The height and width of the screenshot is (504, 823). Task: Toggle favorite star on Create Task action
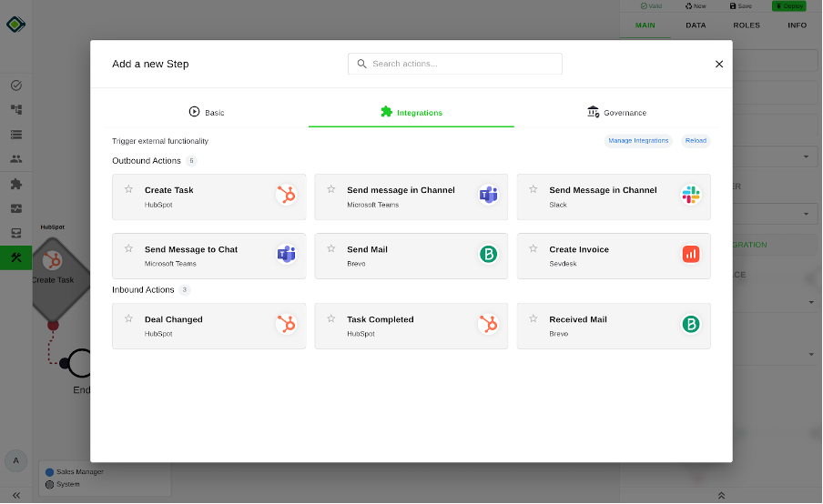pos(128,189)
